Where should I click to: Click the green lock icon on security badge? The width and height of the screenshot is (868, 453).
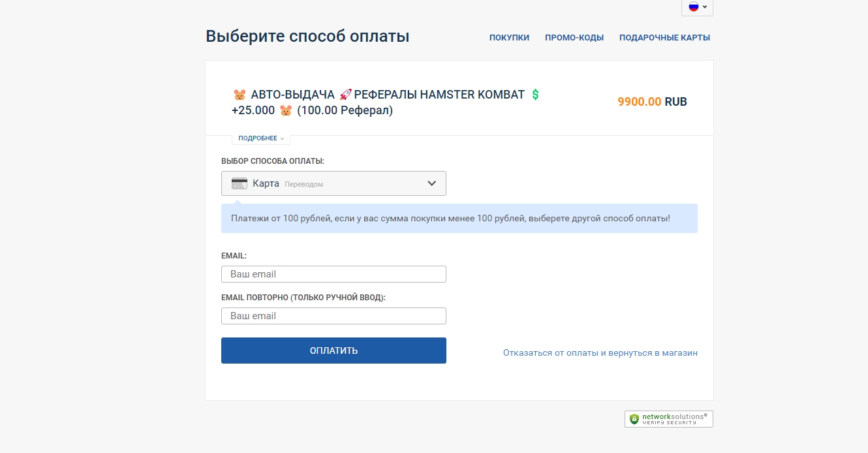pos(634,419)
